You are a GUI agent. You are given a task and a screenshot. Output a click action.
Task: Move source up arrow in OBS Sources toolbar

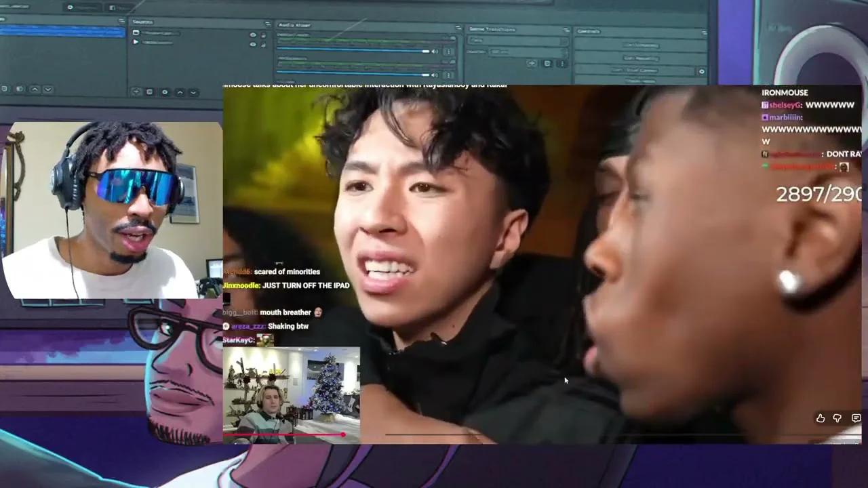click(180, 92)
